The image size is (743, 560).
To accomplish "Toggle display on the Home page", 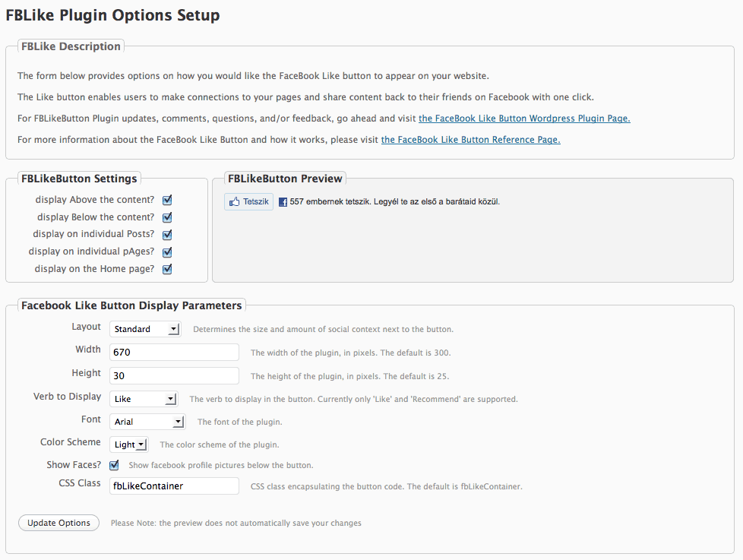I will [167, 269].
